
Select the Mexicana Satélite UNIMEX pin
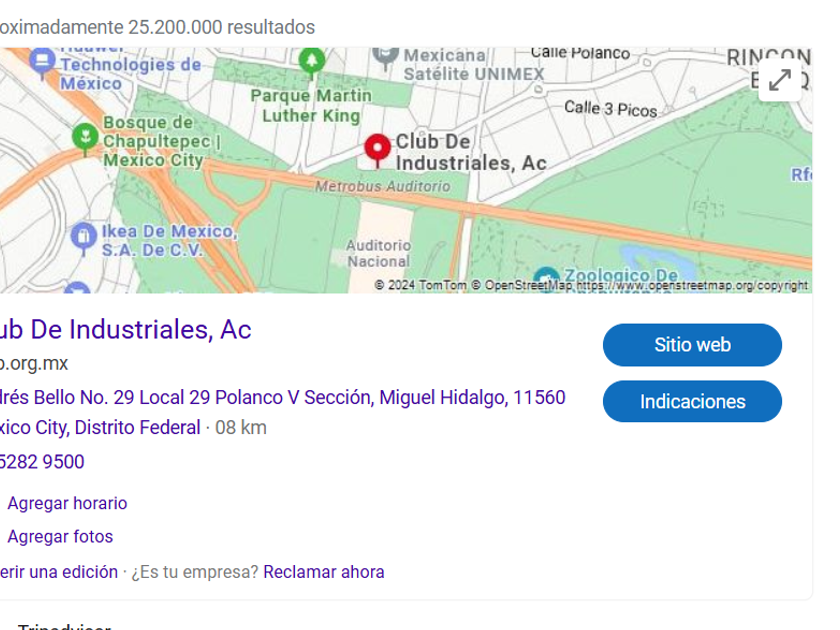click(387, 56)
